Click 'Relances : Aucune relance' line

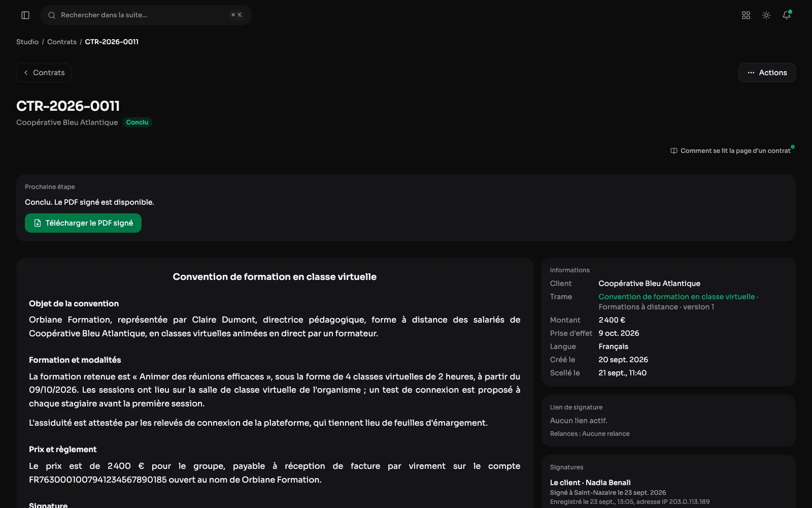tap(590, 434)
